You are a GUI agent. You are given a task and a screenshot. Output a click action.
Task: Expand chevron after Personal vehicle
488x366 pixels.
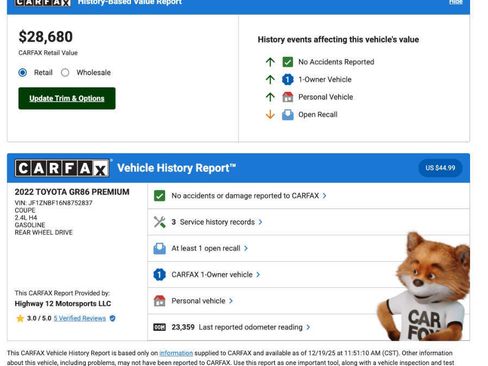click(x=231, y=301)
